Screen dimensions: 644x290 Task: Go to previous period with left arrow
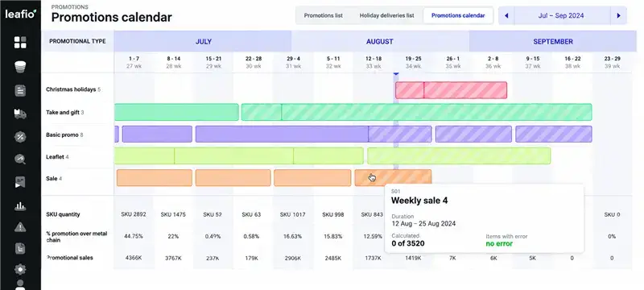(506, 15)
